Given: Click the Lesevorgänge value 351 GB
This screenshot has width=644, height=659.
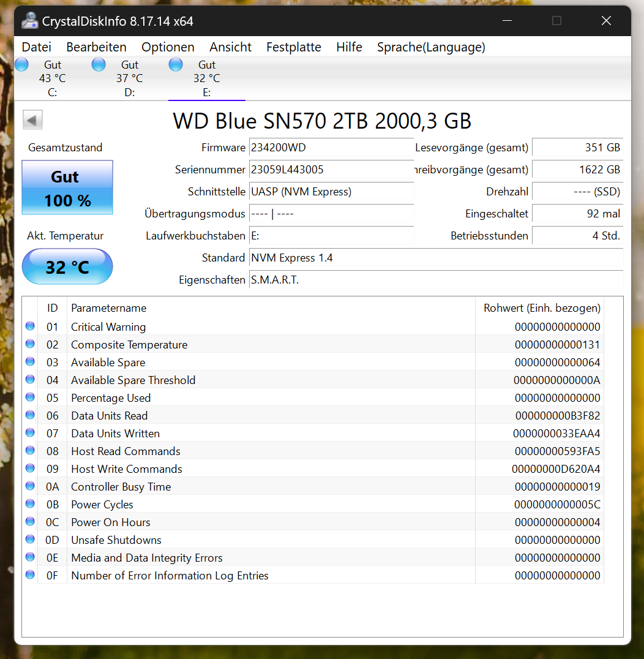Looking at the screenshot, I should coord(578,148).
